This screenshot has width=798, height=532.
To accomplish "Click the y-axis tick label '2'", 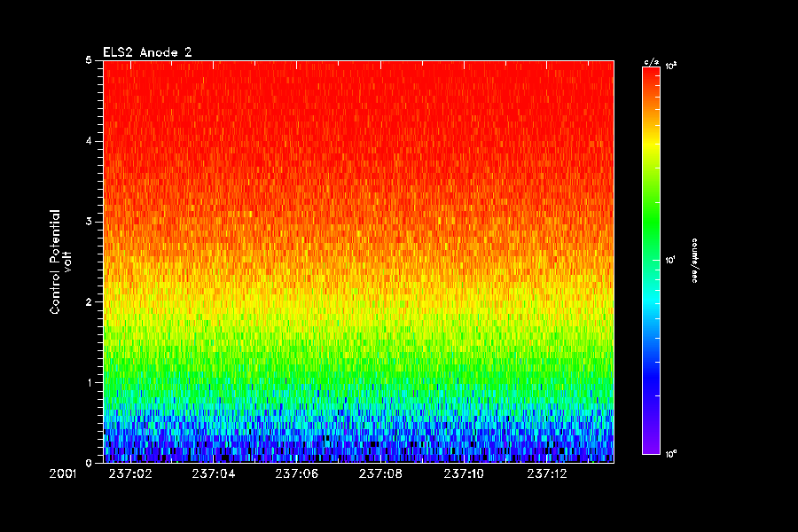I will point(89,301).
